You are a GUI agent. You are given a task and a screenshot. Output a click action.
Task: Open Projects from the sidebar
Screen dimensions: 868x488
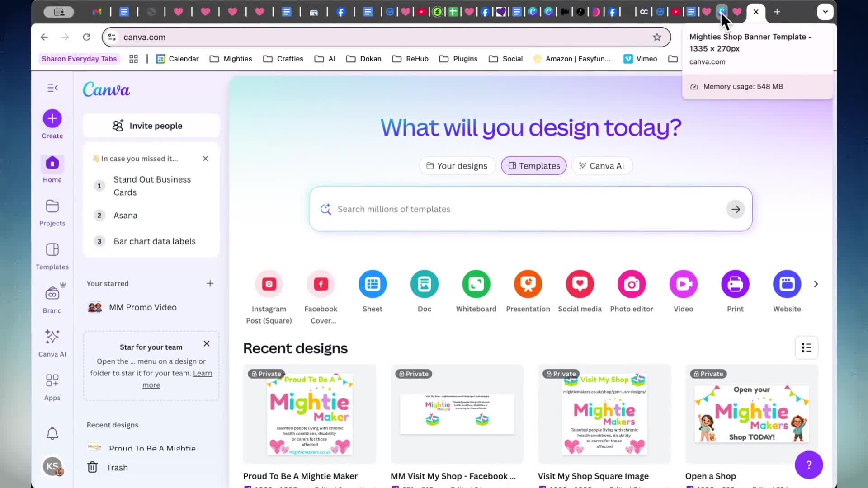tap(52, 213)
